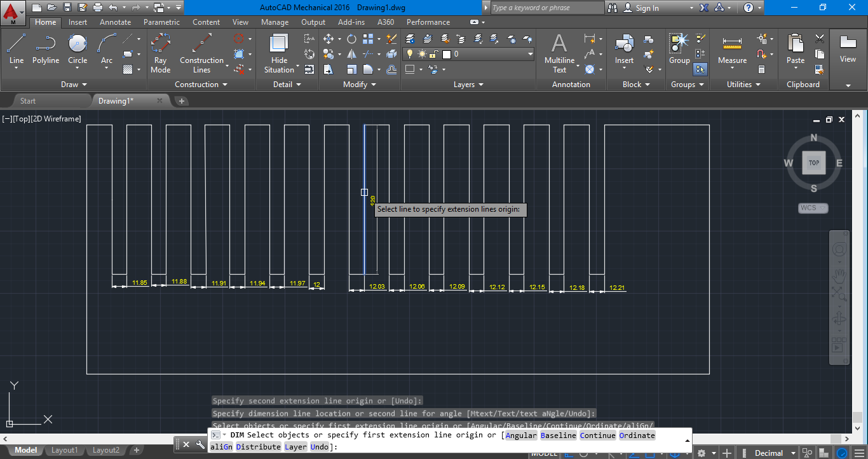Image resolution: width=868 pixels, height=459 pixels.
Task: Click the Save icon in quick access toolbar
Action: (x=67, y=8)
